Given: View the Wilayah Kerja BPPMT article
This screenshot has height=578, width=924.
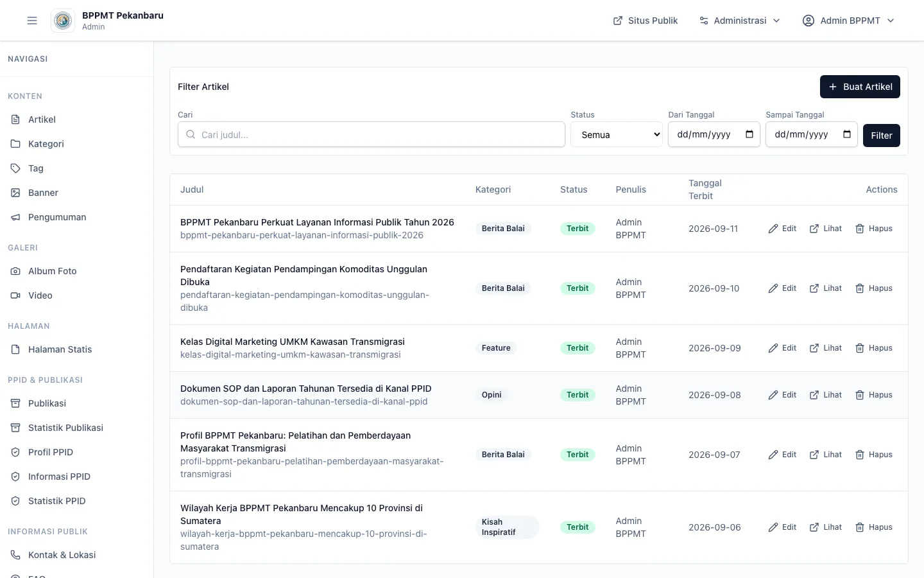Looking at the screenshot, I should click(826, 527).
